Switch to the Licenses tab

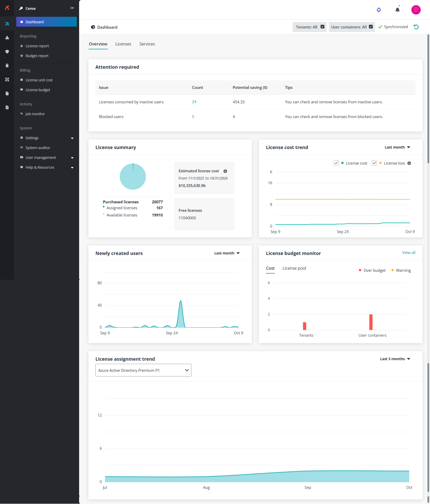[x=123, y=44]
